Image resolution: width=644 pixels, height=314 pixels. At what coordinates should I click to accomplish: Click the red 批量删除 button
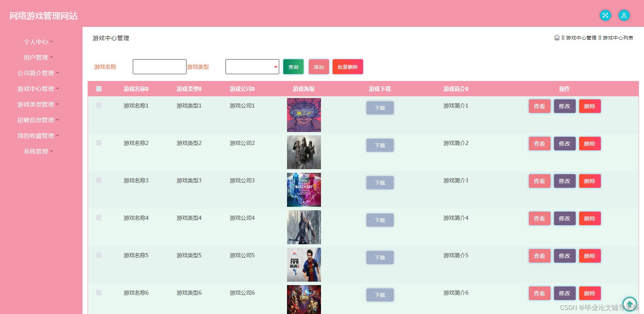coord(347,67)
